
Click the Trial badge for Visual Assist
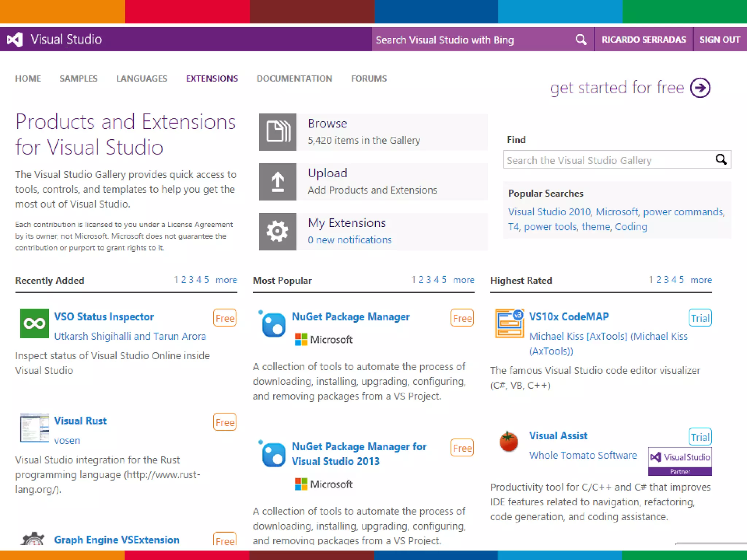click(700, 437)
